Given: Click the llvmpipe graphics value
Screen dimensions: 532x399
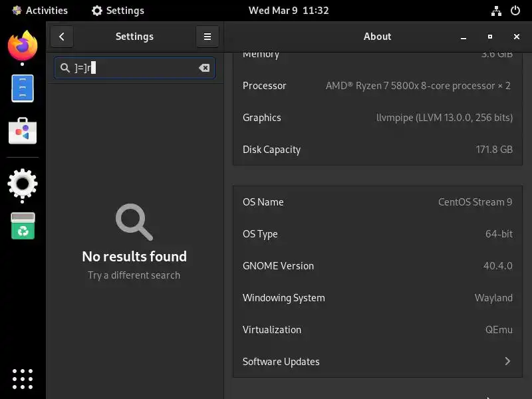Looking at the screenshot, I should [x=444, y=118].
